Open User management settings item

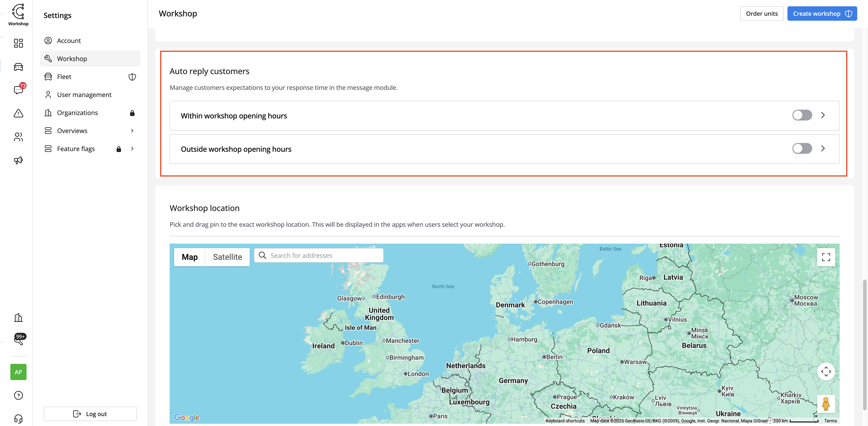(x=84, y=95)
